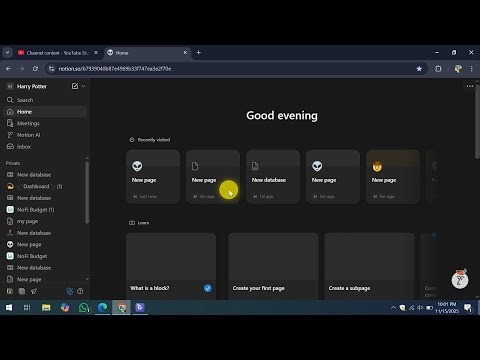The image size is (480, 360).
Task: Bookmark this page with the star icon
Action: tap(419, 69)
